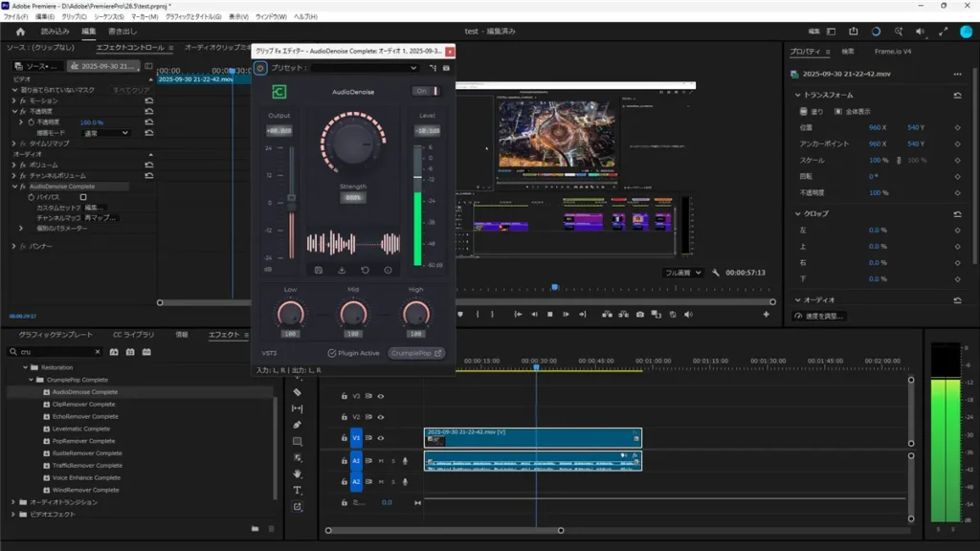Screen dimensions: 980x551
Task: Collapse the CrumplePop Complete folder
Action: tap(32, 380)
